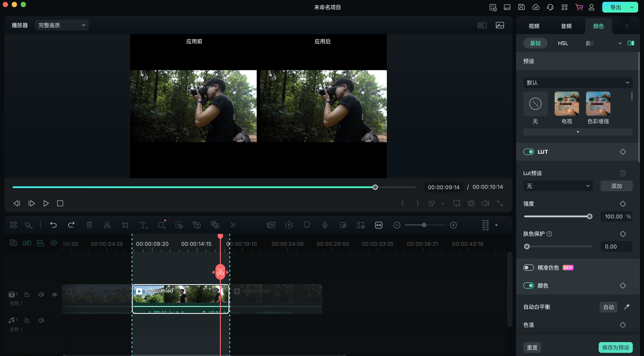Pick white balance with eyedropper icon
Image resolution: width=644 pixels, height=356 pixels.
point(626,307)
